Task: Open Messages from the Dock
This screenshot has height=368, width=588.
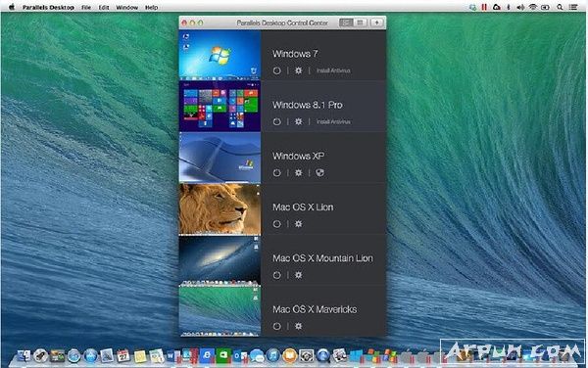Action: [257, 355]
